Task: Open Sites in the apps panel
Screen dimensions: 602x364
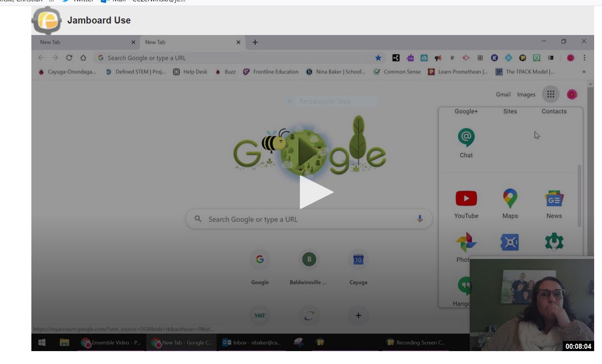Action: pyautogui.click(x=510, y=111)
